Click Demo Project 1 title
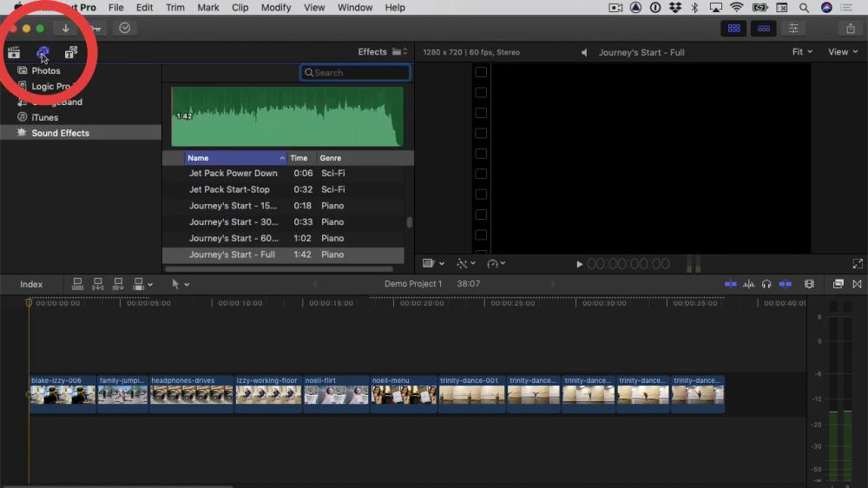 point(413,284)
